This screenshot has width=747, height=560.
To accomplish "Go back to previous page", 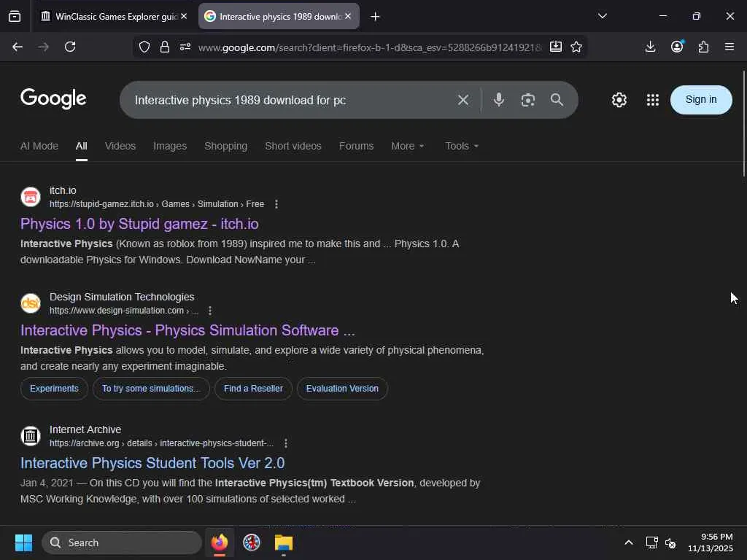I will point(18,47).
